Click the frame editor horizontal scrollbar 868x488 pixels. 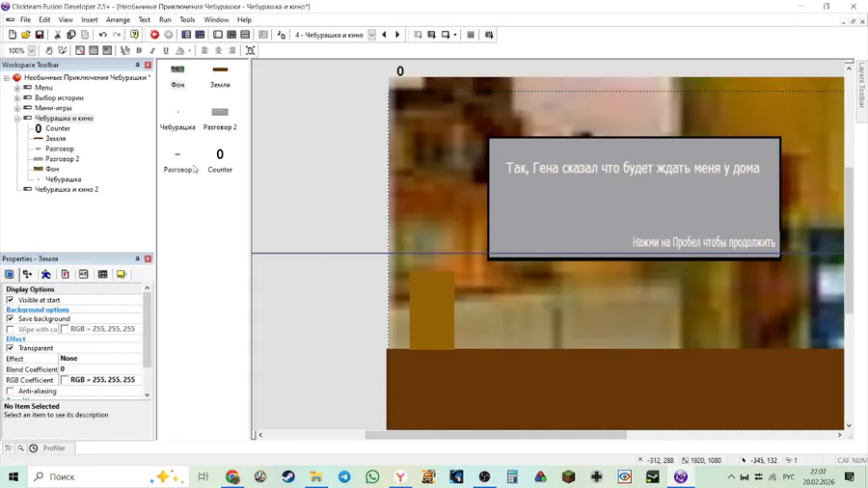click(x=495, y=435)
